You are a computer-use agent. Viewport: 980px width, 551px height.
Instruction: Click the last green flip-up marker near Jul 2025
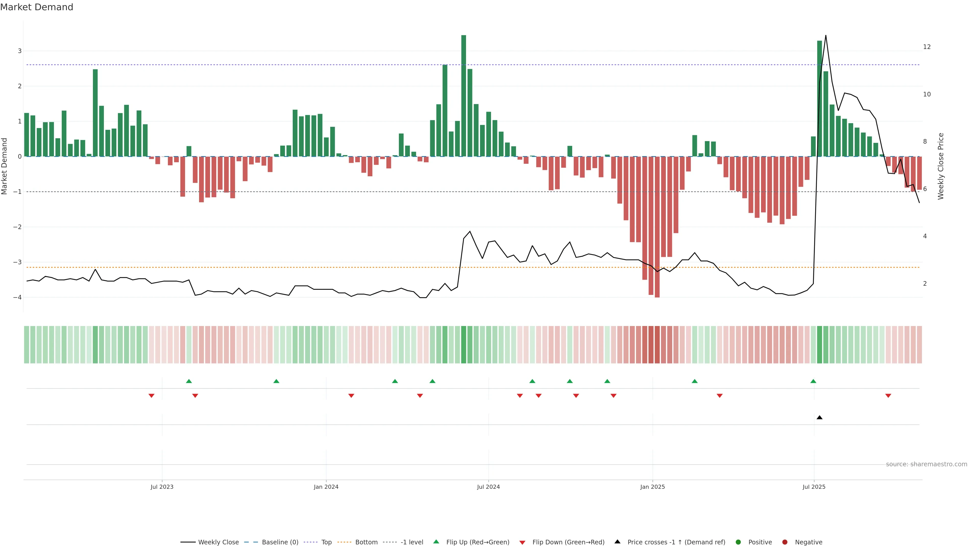pos(813,381)
